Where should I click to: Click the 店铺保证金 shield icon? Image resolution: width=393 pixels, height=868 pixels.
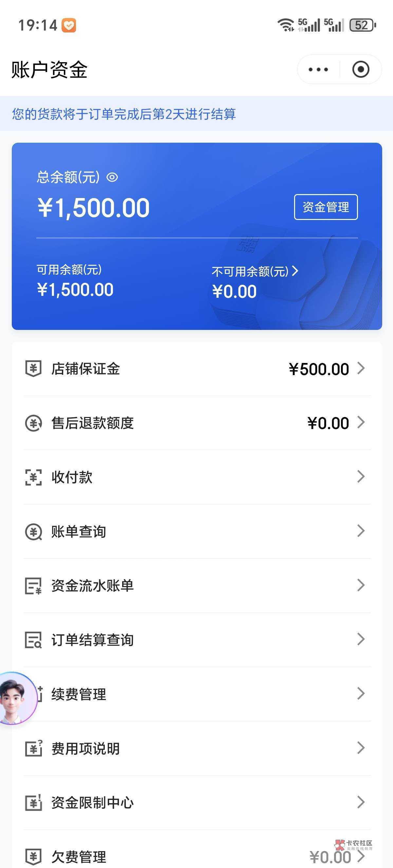pyautogui.click(x=33, y=368)
